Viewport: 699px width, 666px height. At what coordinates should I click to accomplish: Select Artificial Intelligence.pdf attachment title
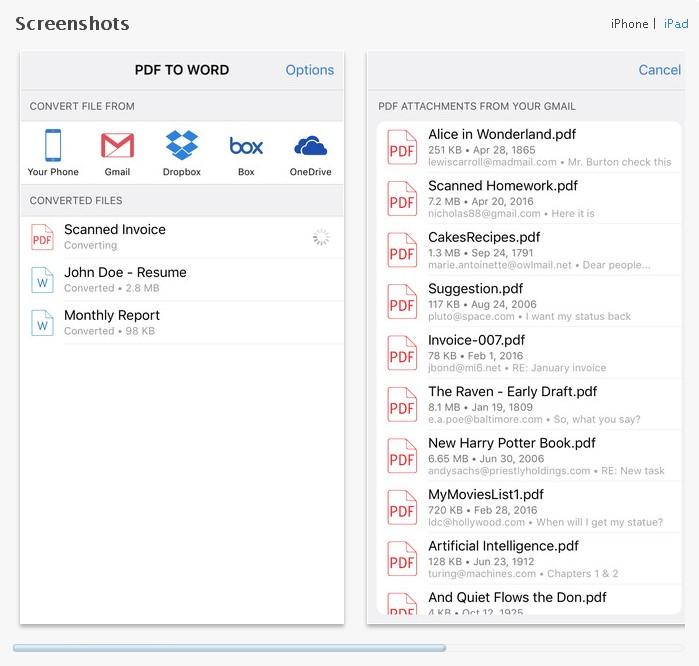click(503, 546)
